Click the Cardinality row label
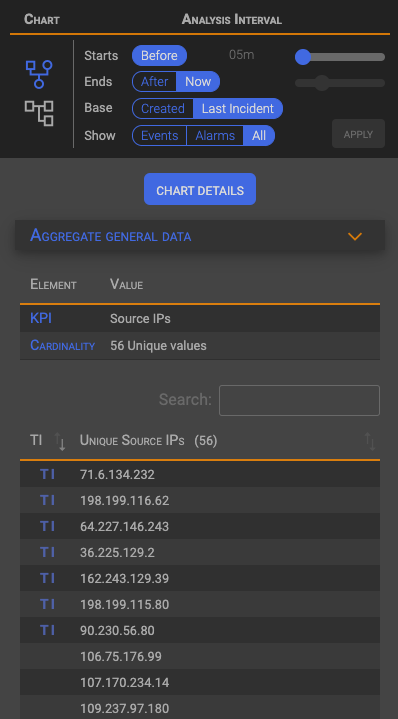 click(62, 345)
